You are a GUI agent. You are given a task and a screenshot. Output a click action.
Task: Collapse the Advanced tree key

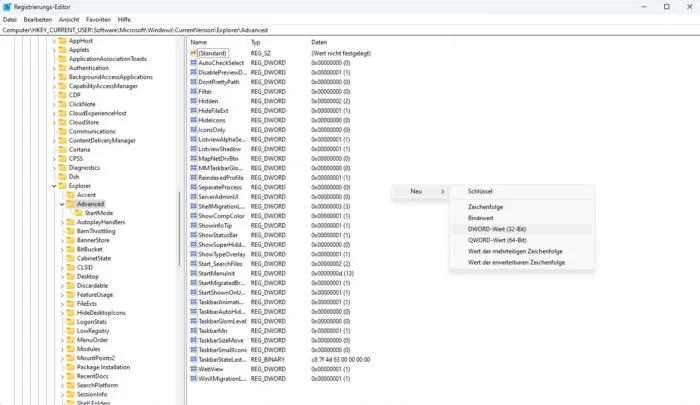click(62, 204)
